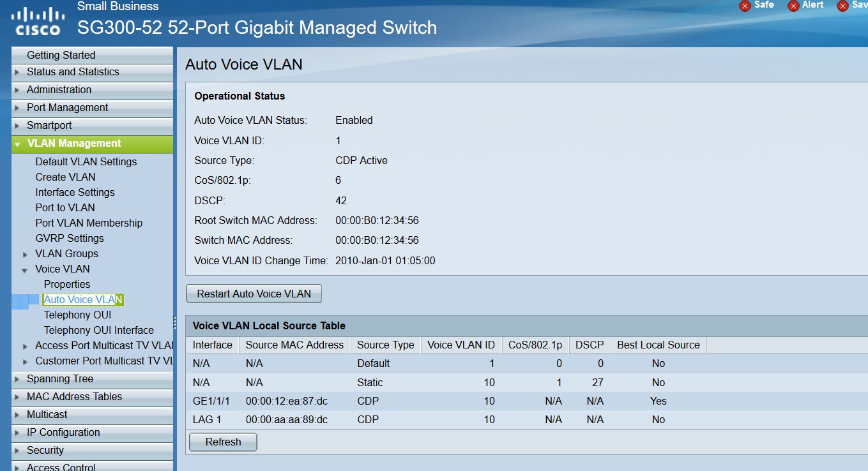Navigate to Port to VLAN

pos(65,207)
